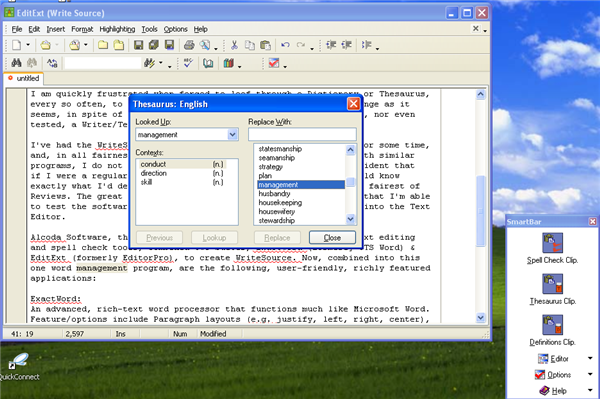Open the File menu
Viewport: 600px width, 399px height.
coord(17,29)
